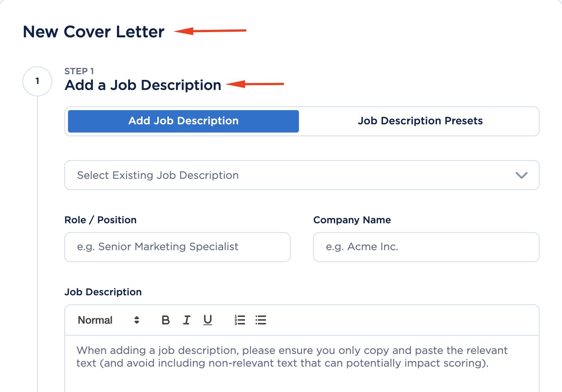
Task: Click the chevron on the job description selector
Action: tap(522, 175)
